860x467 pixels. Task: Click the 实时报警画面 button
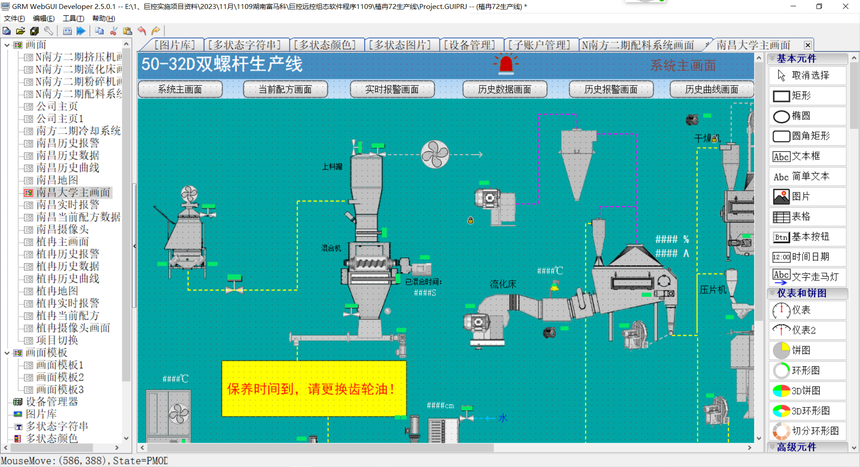coord(392,89)
